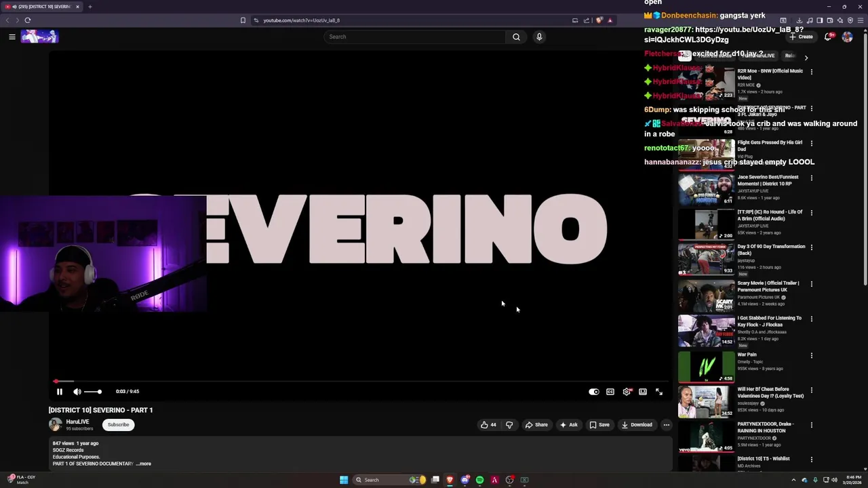Open the HaruLIVE channel avatar
The image size is (868, 488).
pos(56,425)
